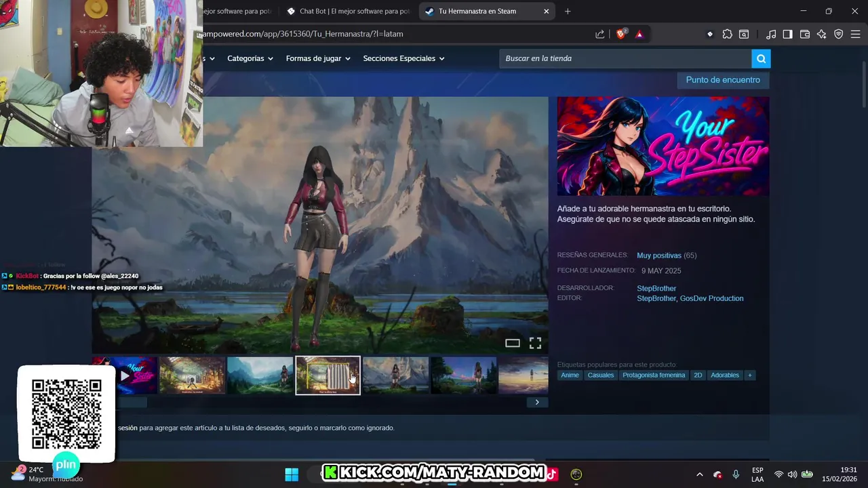868x488 pixels.
Task: Open the Brave playlist music note icon
Action: coord(771,34)
